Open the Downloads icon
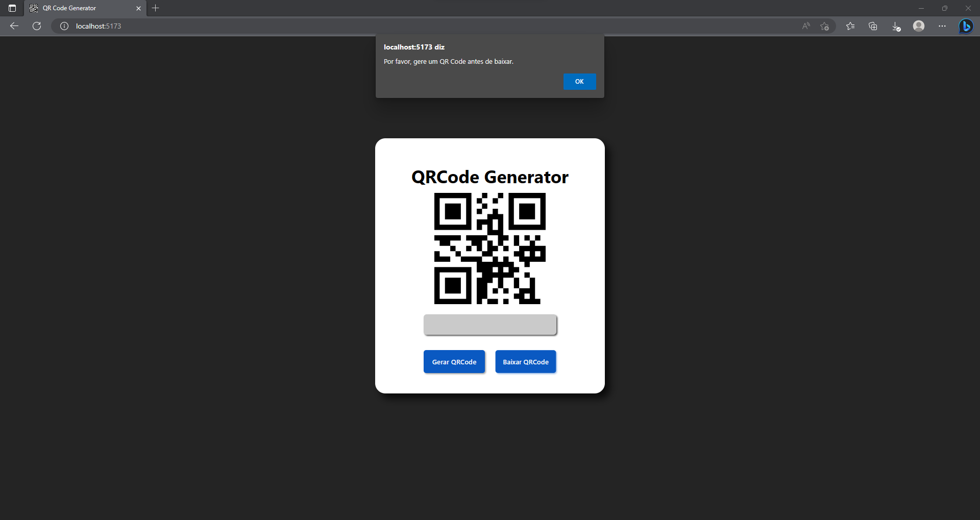Image resolution: width=980 pixels, height=520 pixels. click(896, 26)
